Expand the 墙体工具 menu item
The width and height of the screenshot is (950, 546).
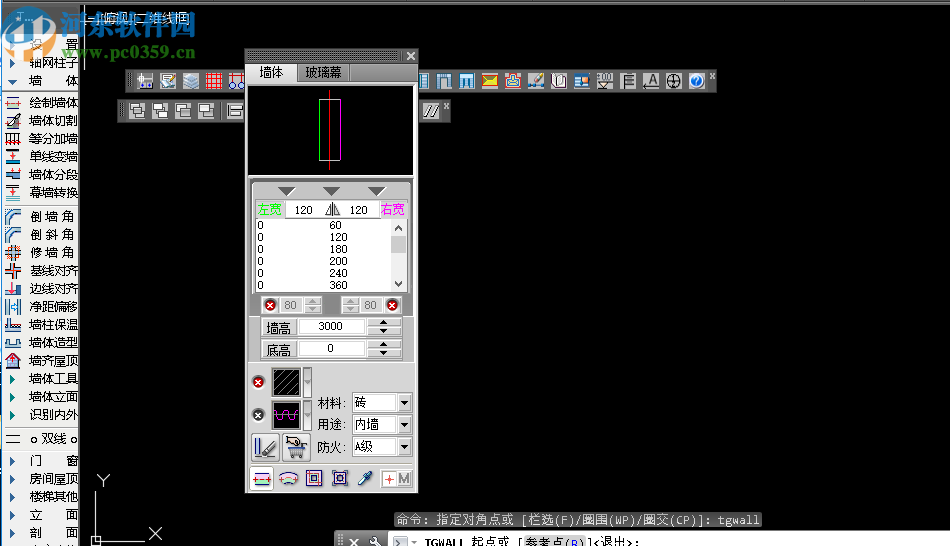52,378
